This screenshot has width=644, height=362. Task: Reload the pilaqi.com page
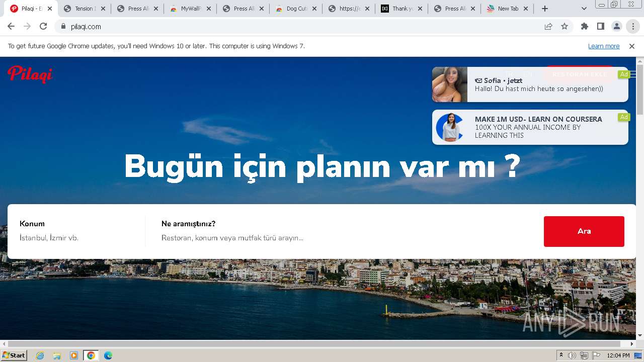(x=43, y=27)
